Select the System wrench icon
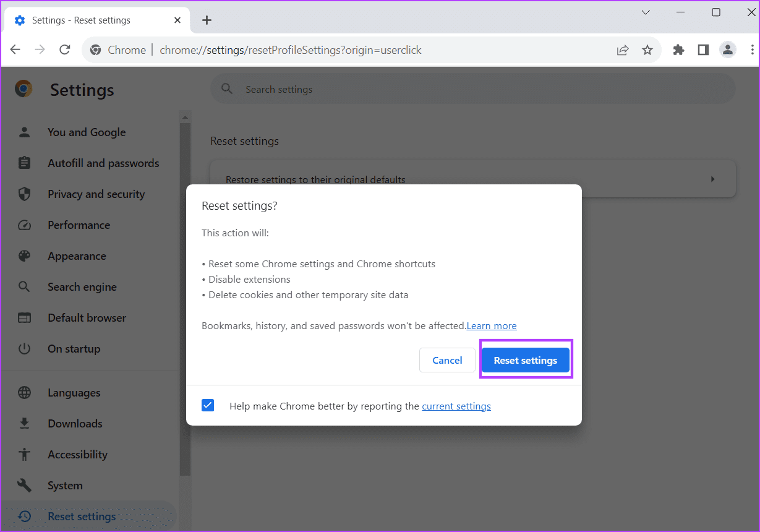 point(24,485)
